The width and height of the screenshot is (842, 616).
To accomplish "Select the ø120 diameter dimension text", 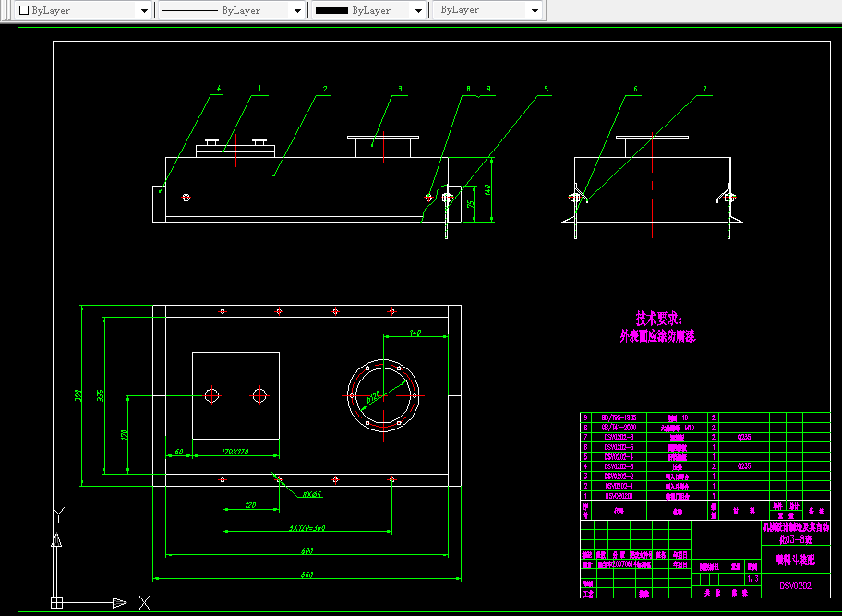I will [x=374, y=397].
